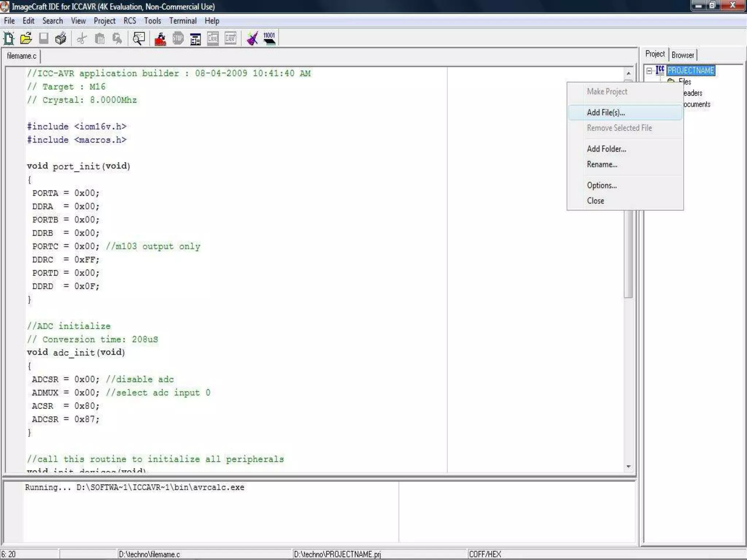This screenshot has width=747, height=560.
Task: Select PROJECTNAME in project tree
Action: [x=691, y=70]
